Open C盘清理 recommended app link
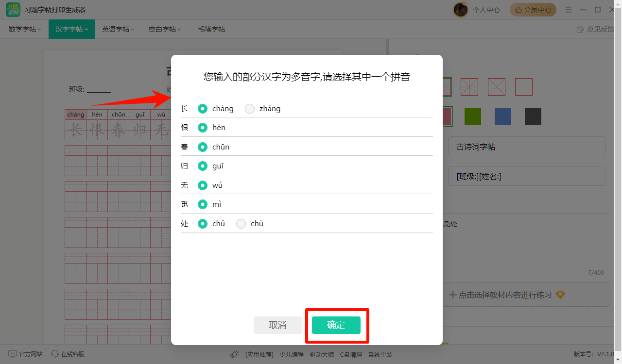Image resolution: width=622 pixels, height=364 pixels. click(351, 355)
